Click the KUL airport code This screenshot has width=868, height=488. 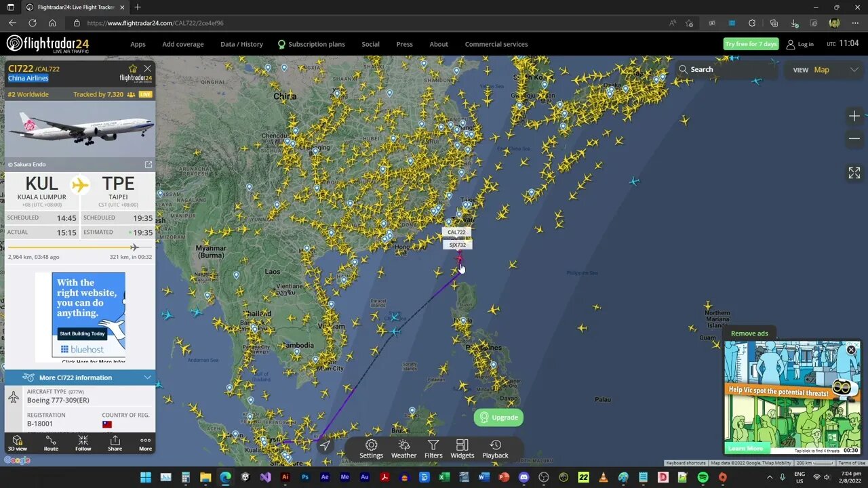click(x=42, y=183)
